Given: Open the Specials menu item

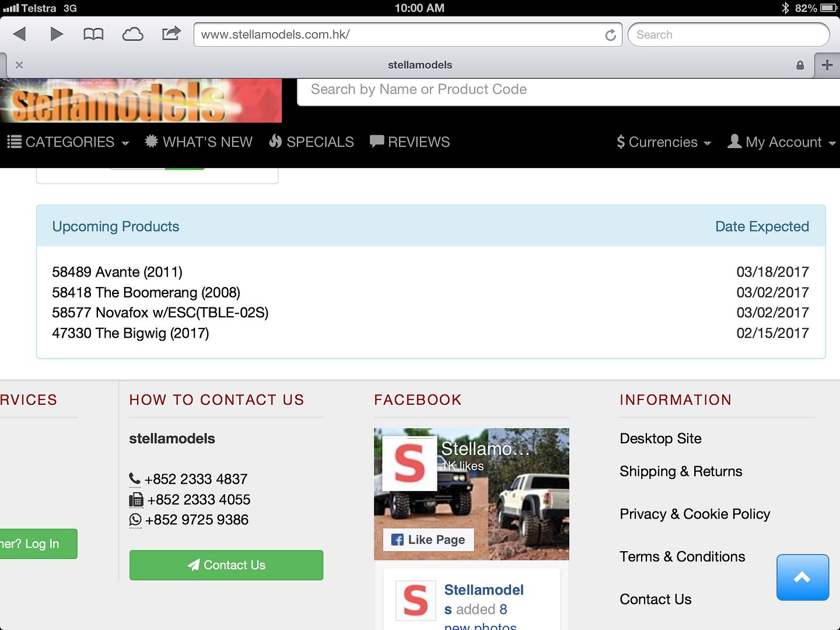Looking at the screenshot, I should coord(311,142).
